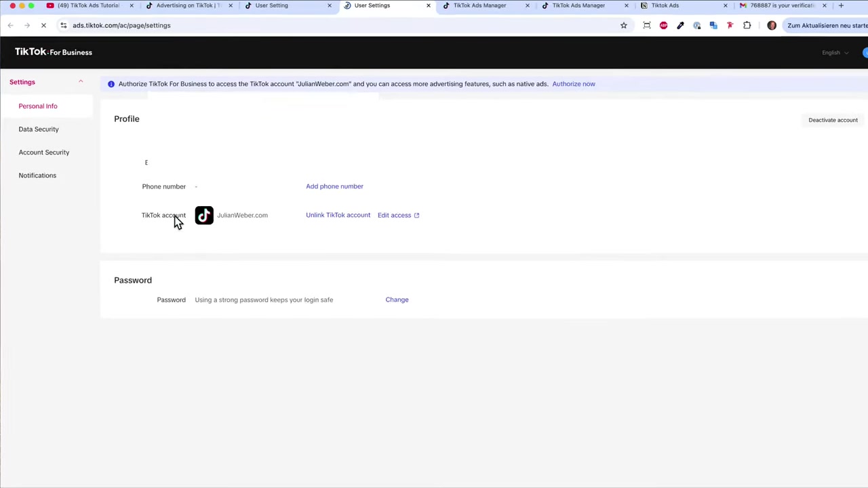Click the external link icon beside Edit access
Viewport: 868px width, 488px height.
[x=416, y=216]
